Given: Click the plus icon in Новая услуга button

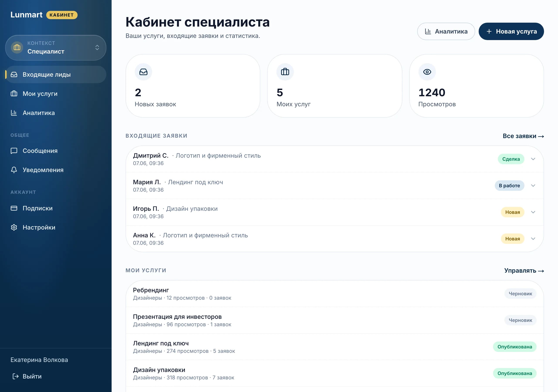Looking at the screenshot, I should (x=489, y=31).
